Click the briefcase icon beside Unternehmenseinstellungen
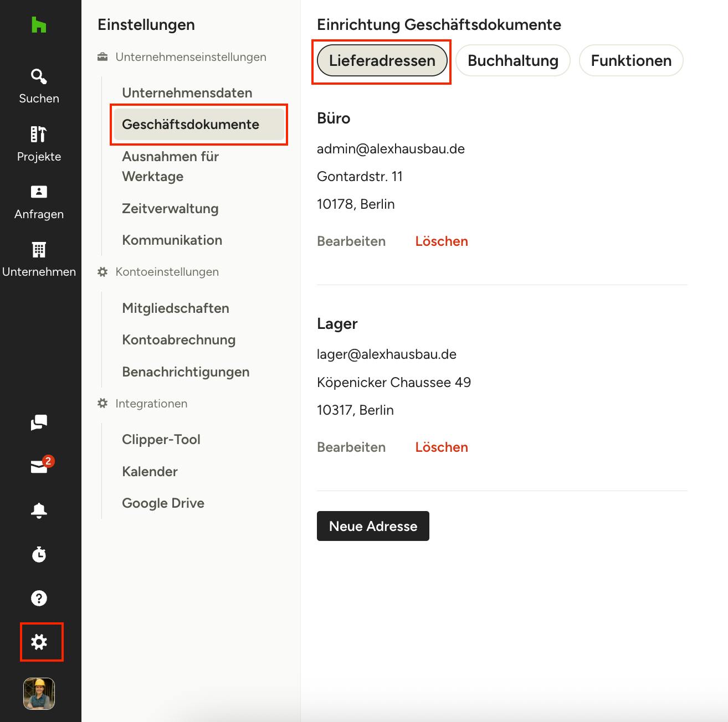The height and width of the screenshot is (722, 728). pyautogui.click(x=102, y=57)
